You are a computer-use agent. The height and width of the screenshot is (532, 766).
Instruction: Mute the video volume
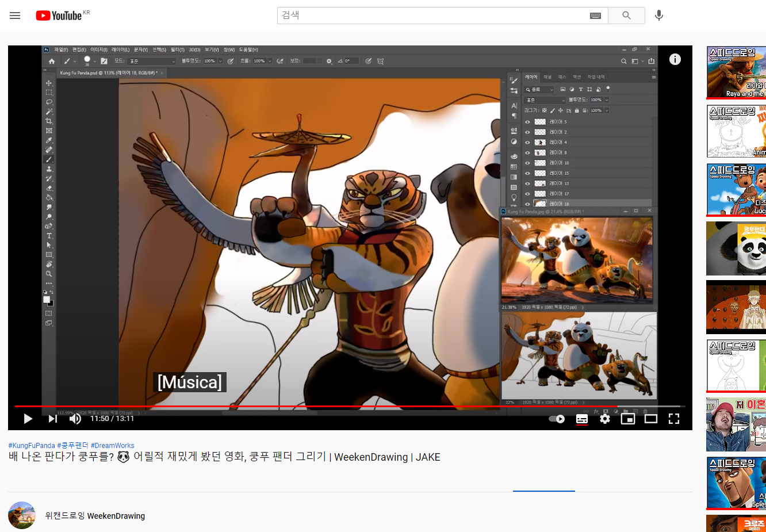75,419
